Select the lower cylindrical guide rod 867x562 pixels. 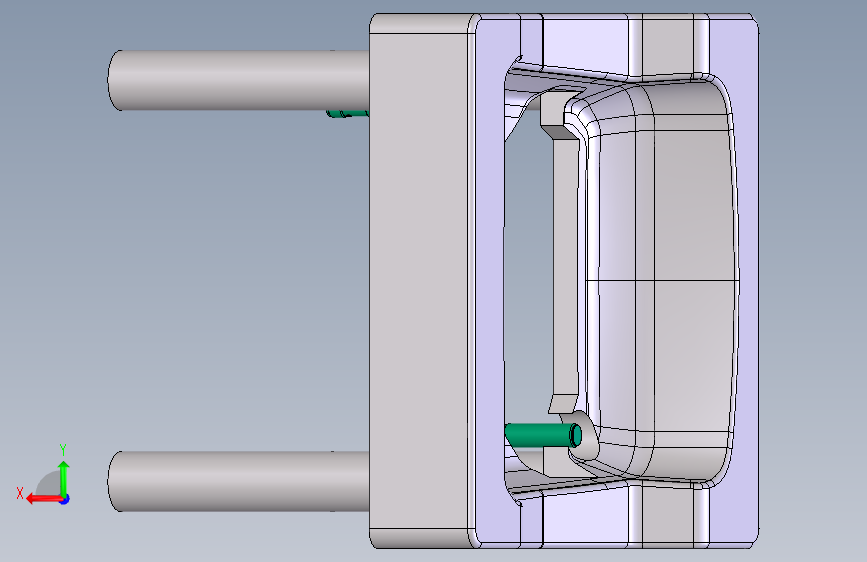click(239, 481)
